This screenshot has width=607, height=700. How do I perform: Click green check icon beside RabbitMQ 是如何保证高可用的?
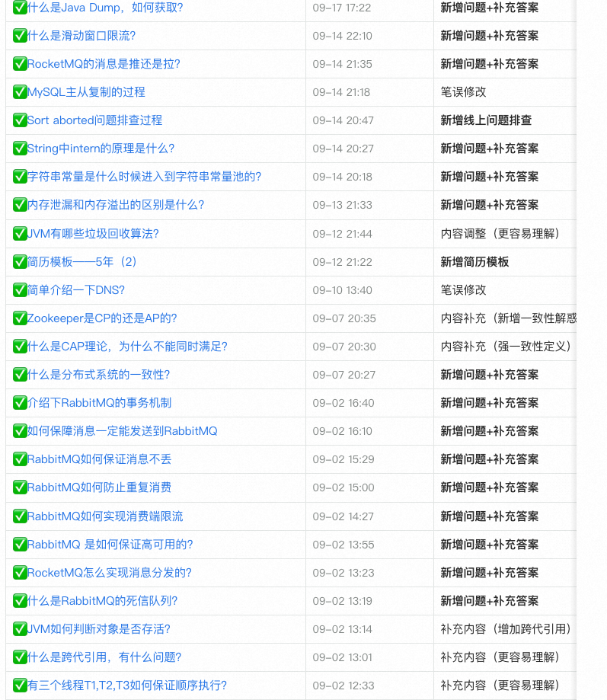[x=20, y=544]
